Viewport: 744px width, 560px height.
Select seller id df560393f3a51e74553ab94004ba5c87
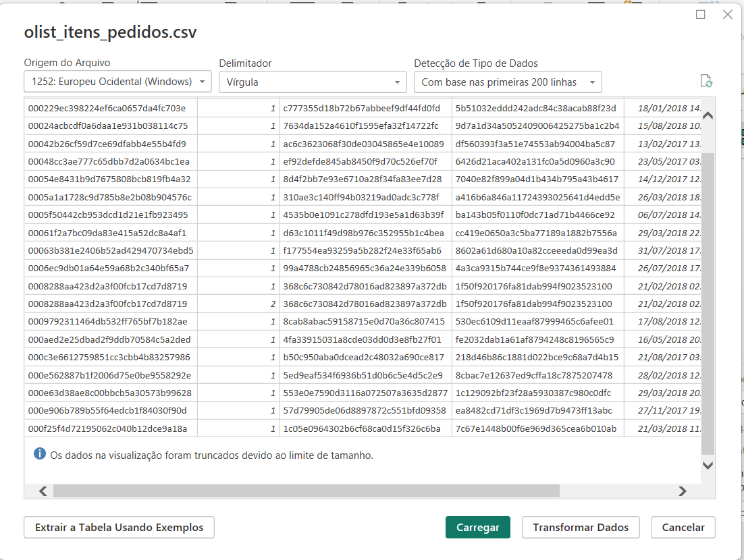click(x=537, y=144)
